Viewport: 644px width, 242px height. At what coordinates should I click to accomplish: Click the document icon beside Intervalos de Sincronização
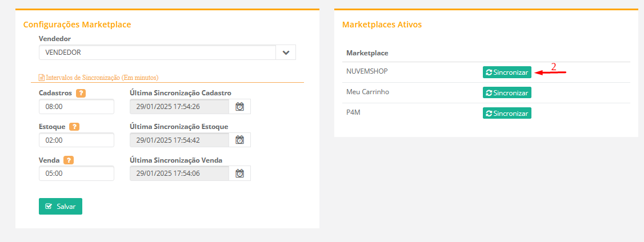[41, 78]
